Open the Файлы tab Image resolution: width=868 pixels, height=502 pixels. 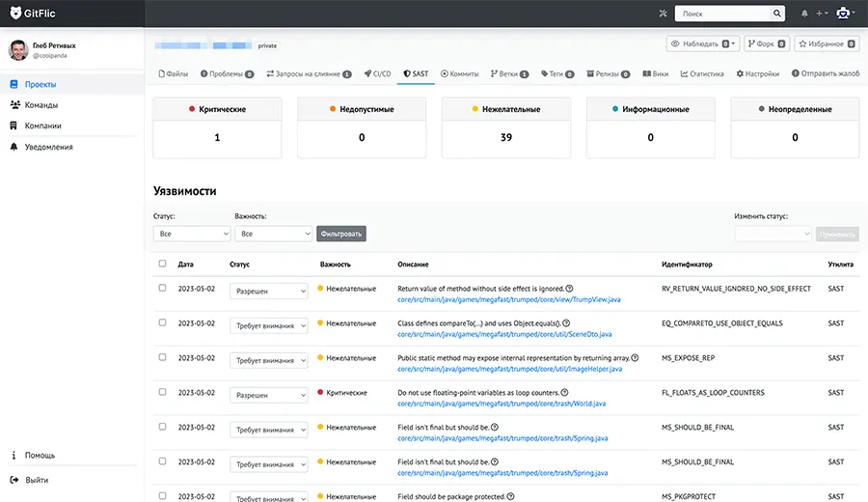(x=174, y=73)
